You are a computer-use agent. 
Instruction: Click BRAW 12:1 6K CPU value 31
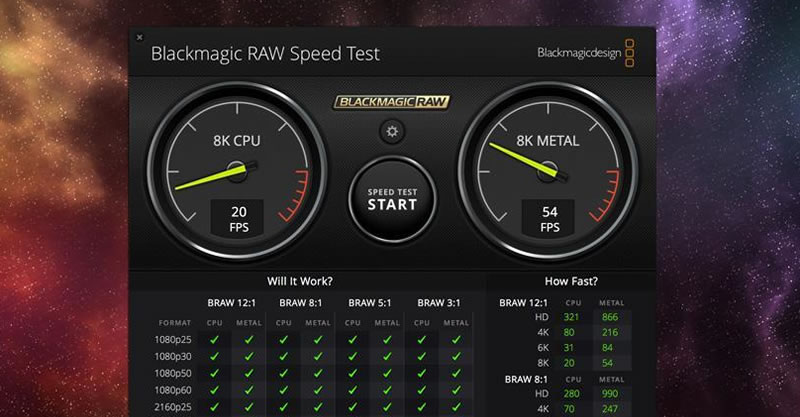point(568,348)
